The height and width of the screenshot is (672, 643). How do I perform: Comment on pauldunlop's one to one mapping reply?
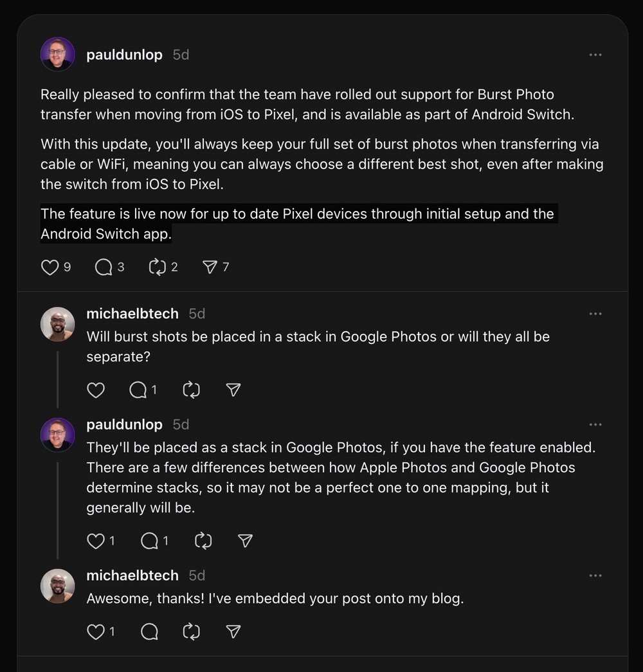[x=149, y=541]
